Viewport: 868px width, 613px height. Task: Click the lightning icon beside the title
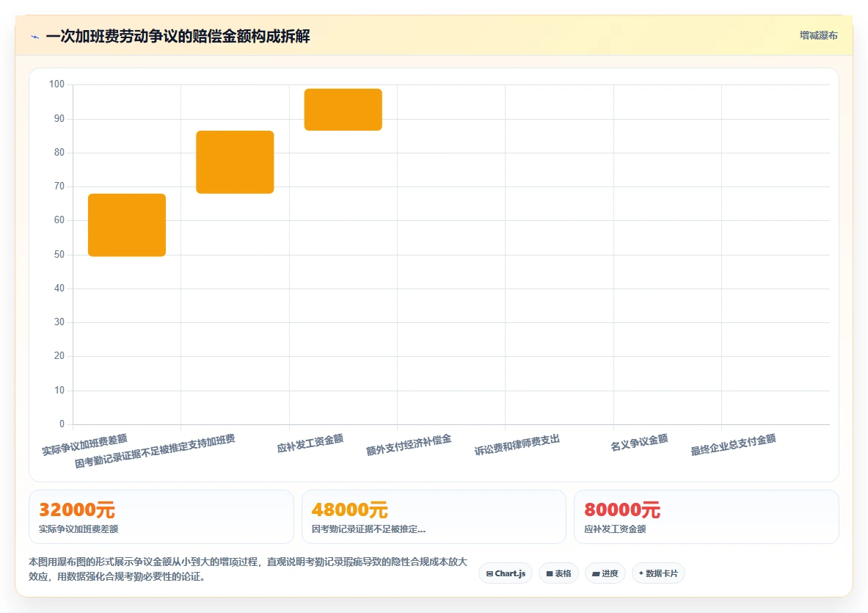[x=35, y=37]
